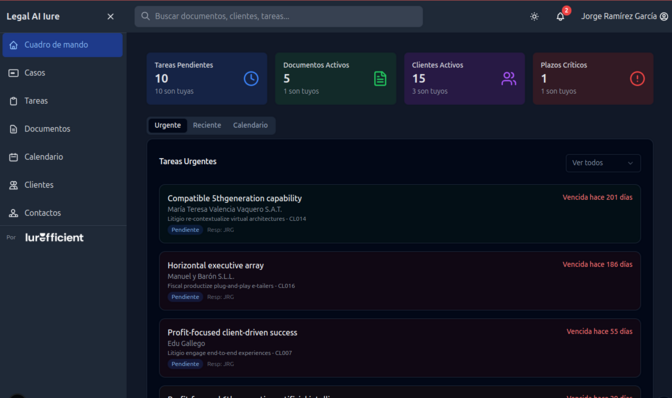
Task: Click 'Vencida hace 201 días' label
Action: (x=597, y=197)
